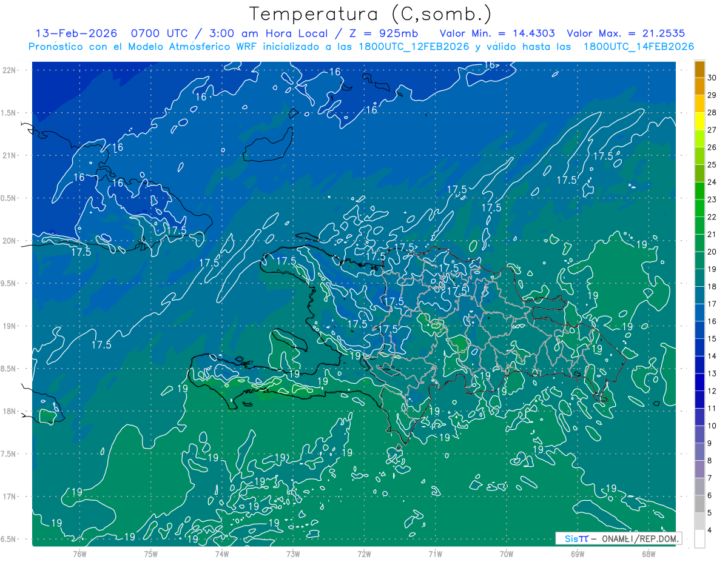Click the '70W' longitude axis label
Image resolution: width=728 pixels, height=562 pixels.
click(x=507, y=553)
